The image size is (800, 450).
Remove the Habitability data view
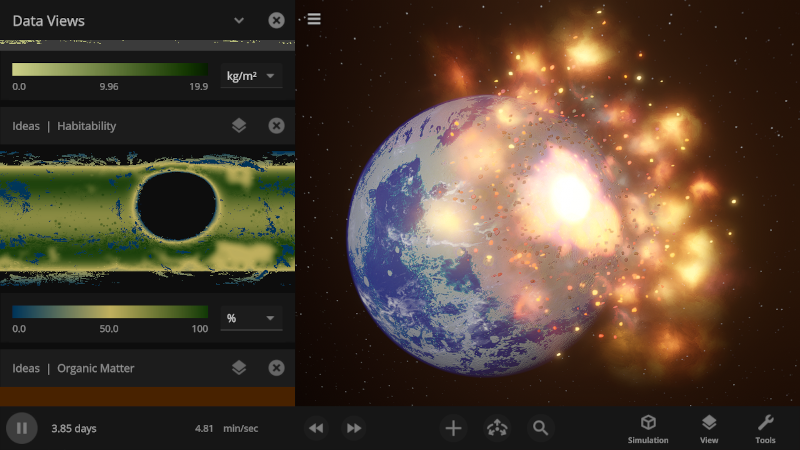click(276, 126)
